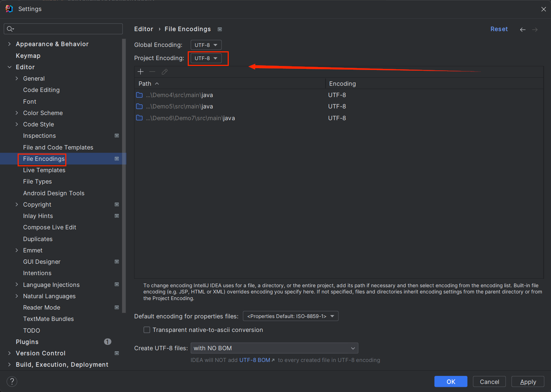
Task: Expand the Copyright subsection
Action: pos(17,204)
